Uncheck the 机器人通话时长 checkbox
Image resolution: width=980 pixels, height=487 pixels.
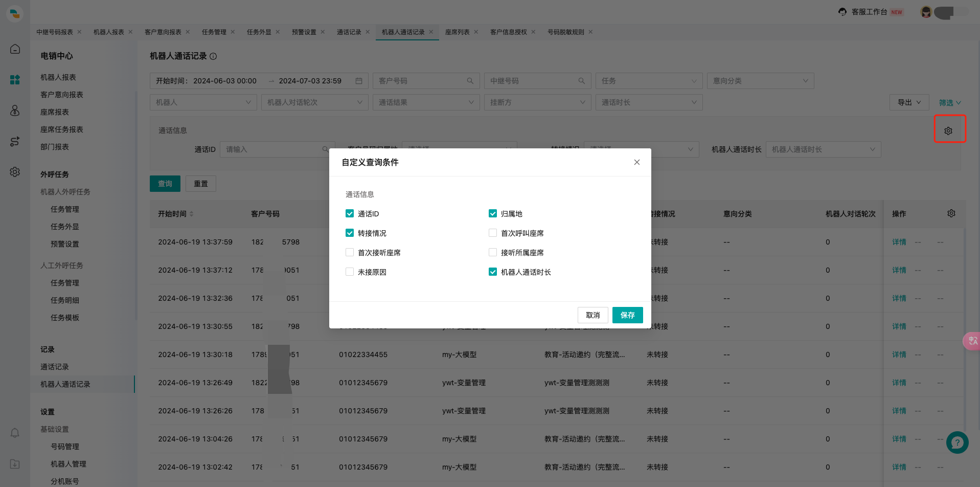point(493,272)
